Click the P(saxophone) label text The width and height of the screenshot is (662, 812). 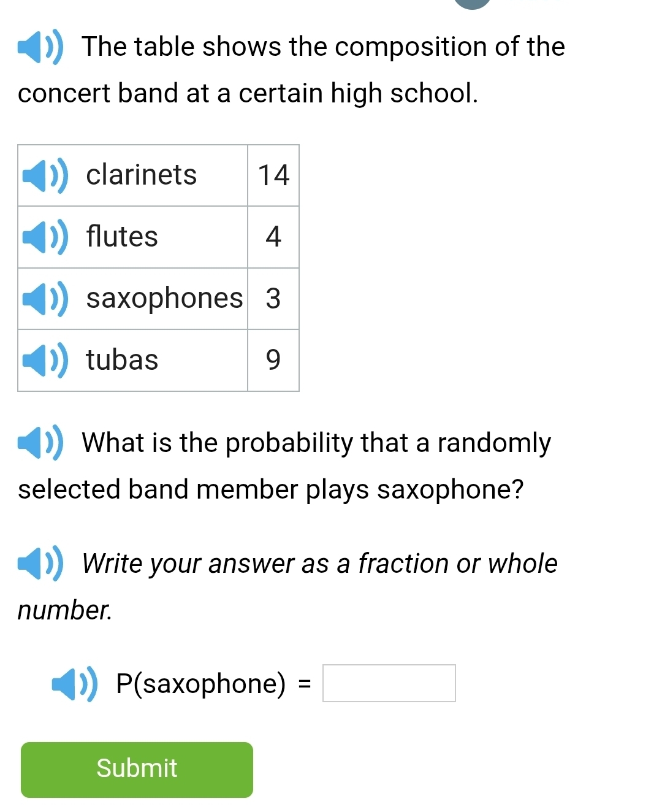201,684
